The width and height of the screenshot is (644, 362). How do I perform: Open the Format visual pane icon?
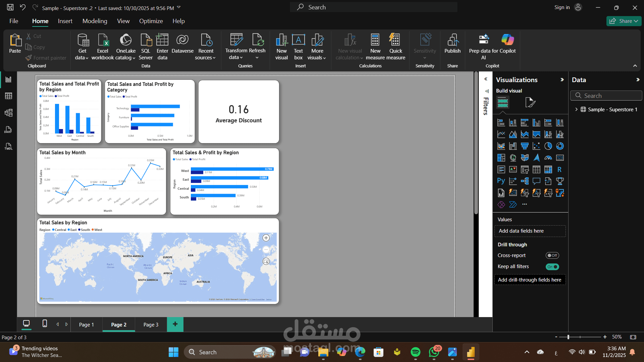pyautogui.click(x=530, y=102)
